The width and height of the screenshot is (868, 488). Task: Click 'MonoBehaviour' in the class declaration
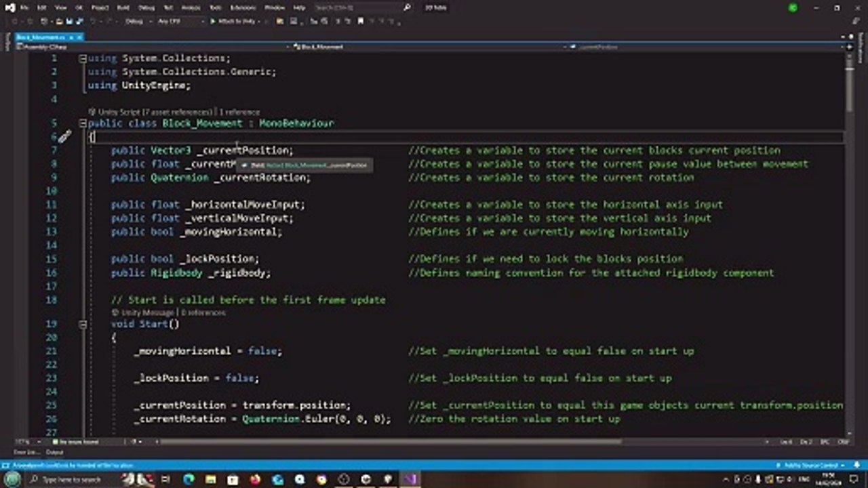296,123
